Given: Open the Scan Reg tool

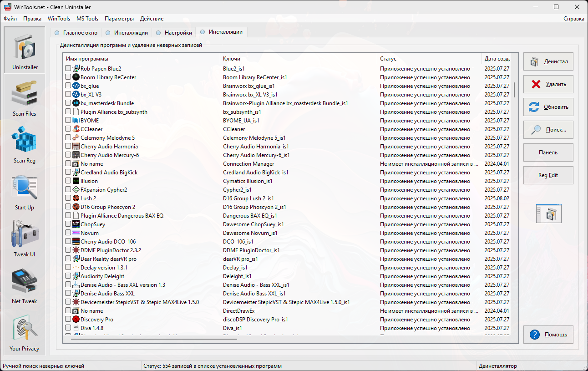Looking at the screenshot, I should pyautogui.click(x=25, y=144).
